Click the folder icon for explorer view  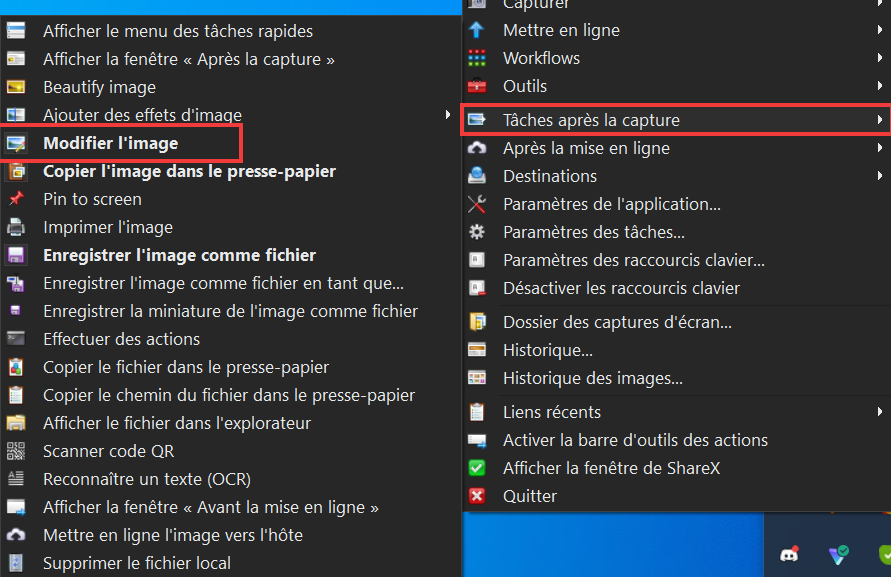16,423
